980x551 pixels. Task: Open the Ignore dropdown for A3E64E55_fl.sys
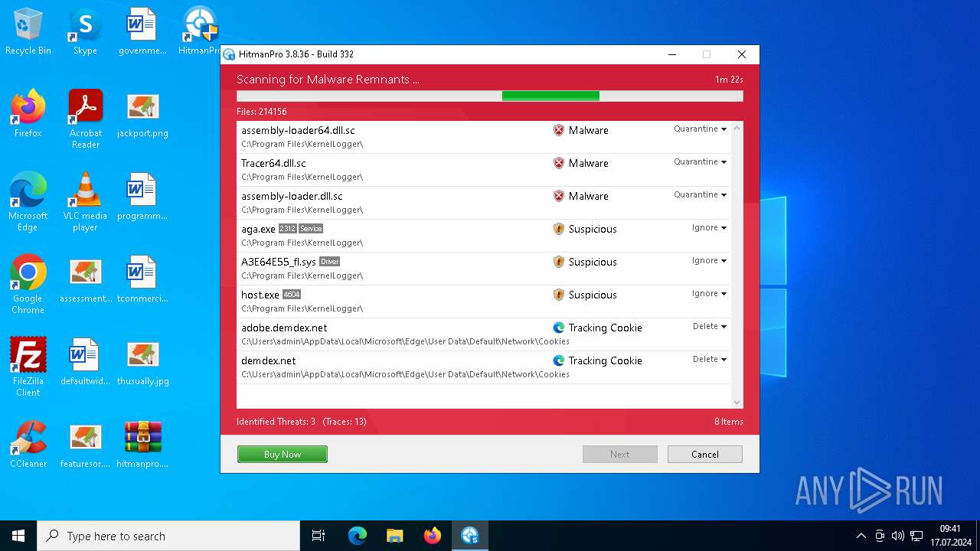tap(709, 261)
